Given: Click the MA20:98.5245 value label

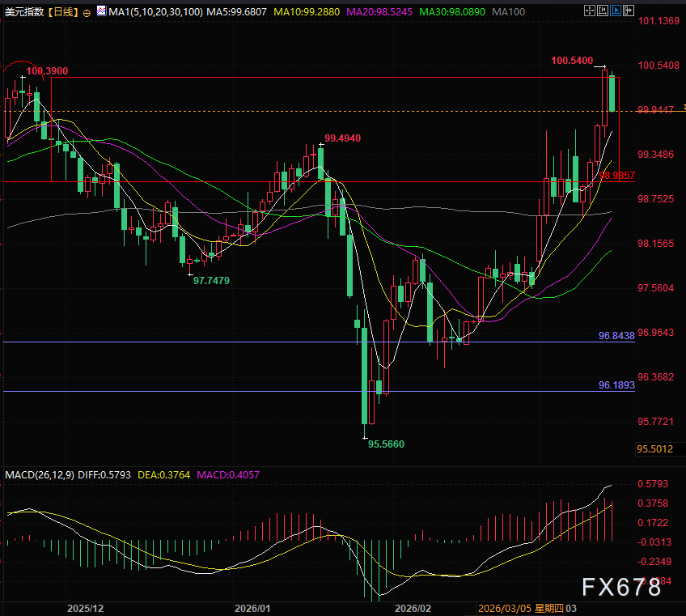Looking at the screenshot, I should (x=379, y=12).
